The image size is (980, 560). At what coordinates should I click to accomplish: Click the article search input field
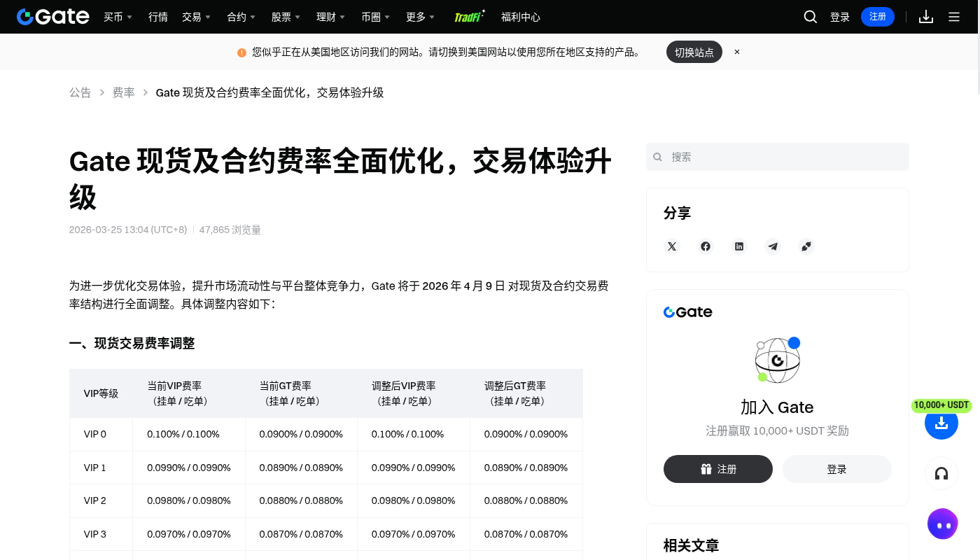pos(778,157)
